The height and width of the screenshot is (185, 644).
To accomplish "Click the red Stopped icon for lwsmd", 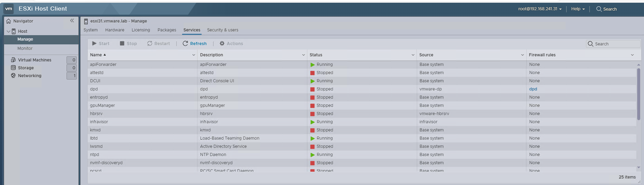I will tap(312, 146).
